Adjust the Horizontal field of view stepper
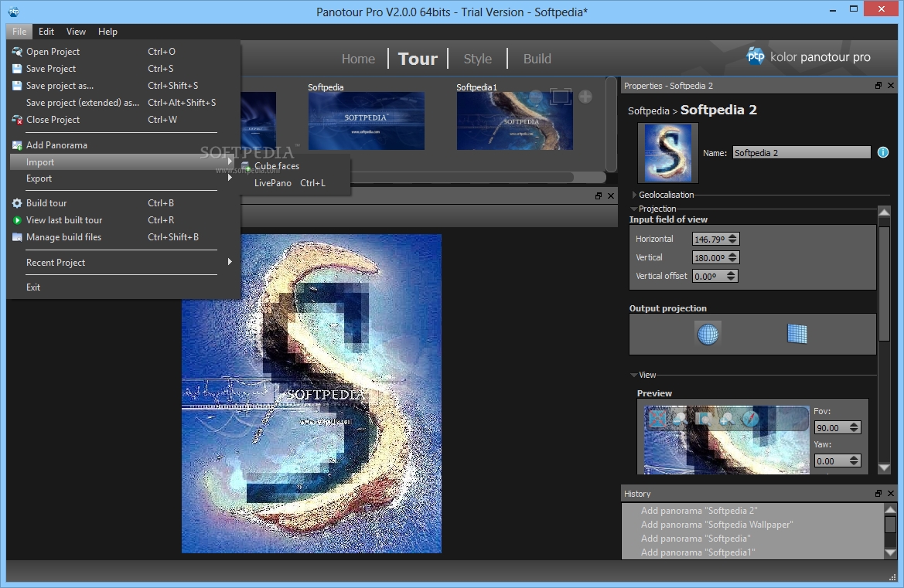The width and height of the screenshot is (904, 588). pos(732,239)
